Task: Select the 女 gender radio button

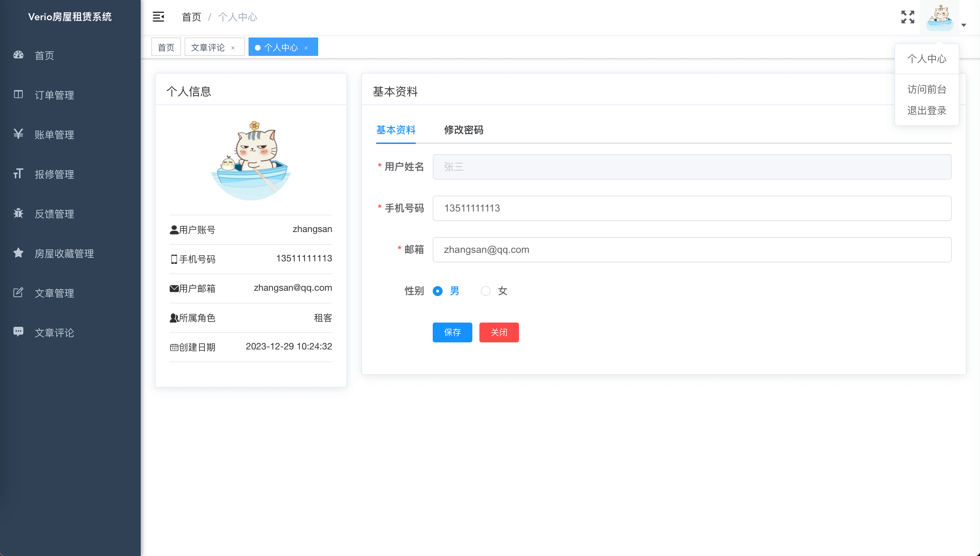Action: 485,291
